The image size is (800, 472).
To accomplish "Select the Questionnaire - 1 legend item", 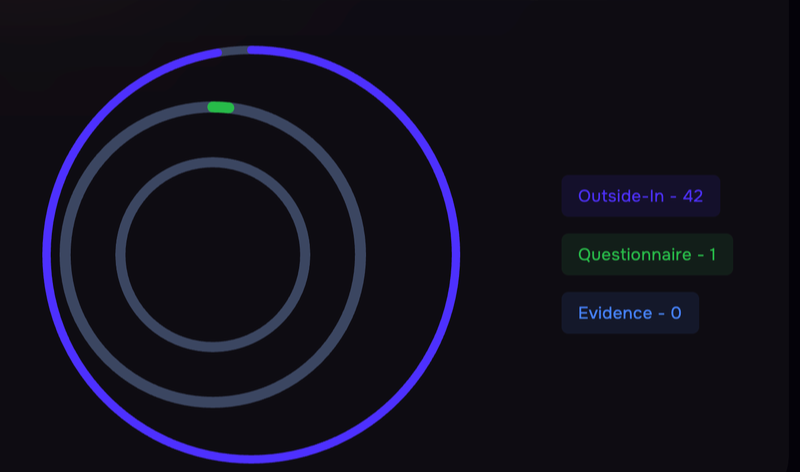I will 647,254.
